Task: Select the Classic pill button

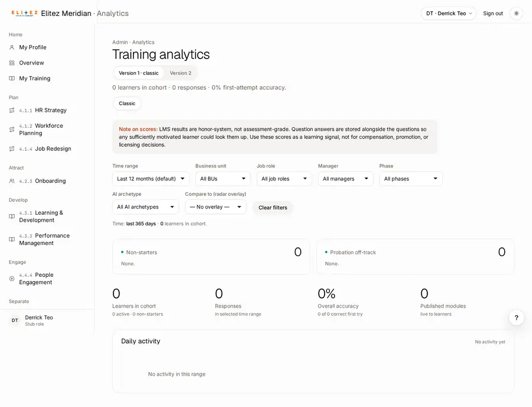Action: click(x=127, y=104)
